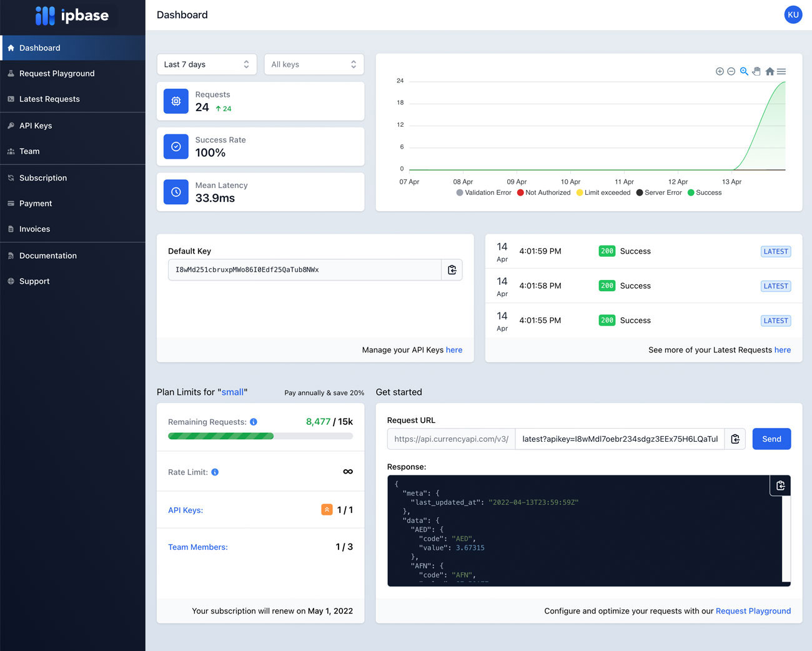Image resolution: width=812 pixels, height=651 pixels.
Task: Select the chart magnifier selection zoom tool
Action: (744, 72)
